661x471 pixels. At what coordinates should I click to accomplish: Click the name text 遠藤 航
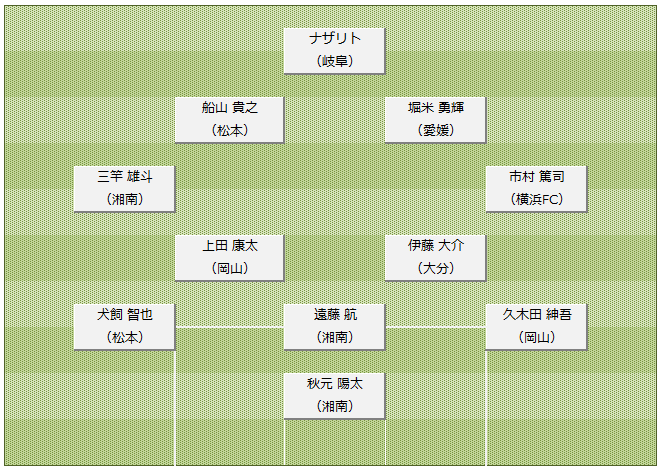pyautogui.click(x=335, y=315)
